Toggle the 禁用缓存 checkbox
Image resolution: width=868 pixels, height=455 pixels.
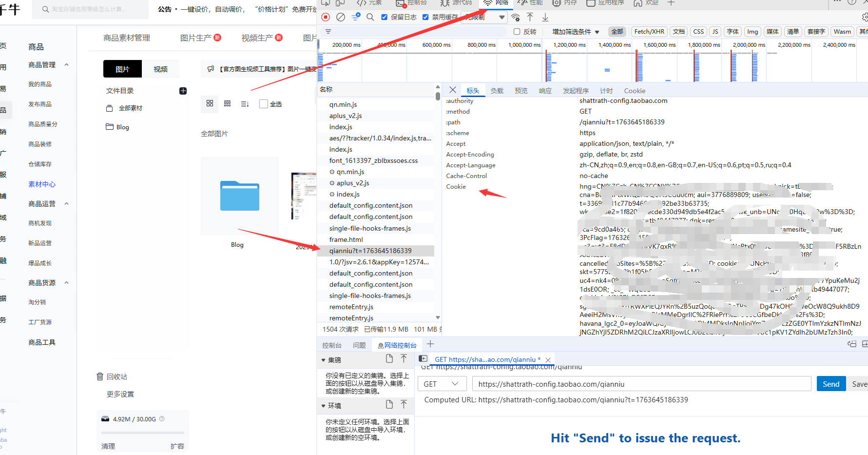(x=425, y=17)
